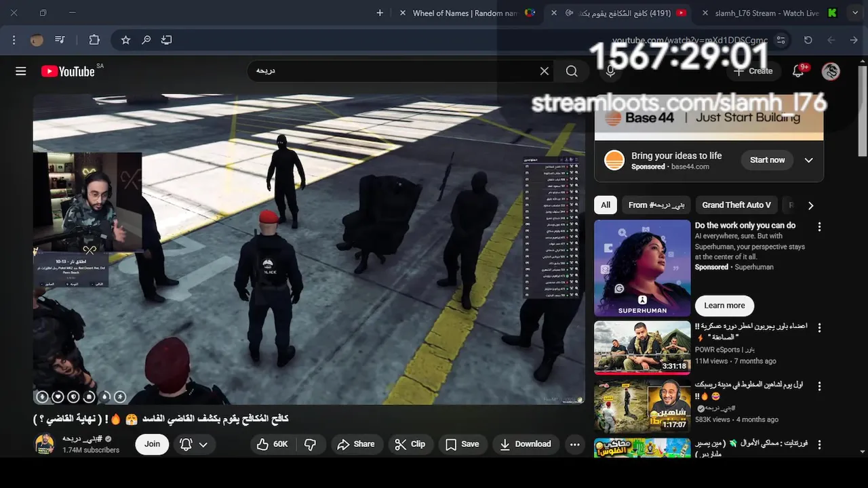Expand the channel notification bell dropdown
This screenshot has height=488, width=868.
pos(194,444)
